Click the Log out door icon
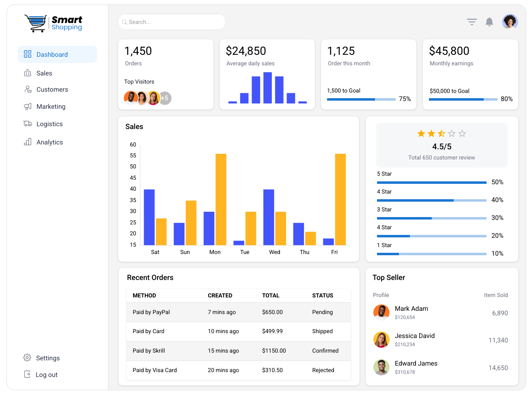The height and width of the screenshot is (394, 532). coord(27,374)
